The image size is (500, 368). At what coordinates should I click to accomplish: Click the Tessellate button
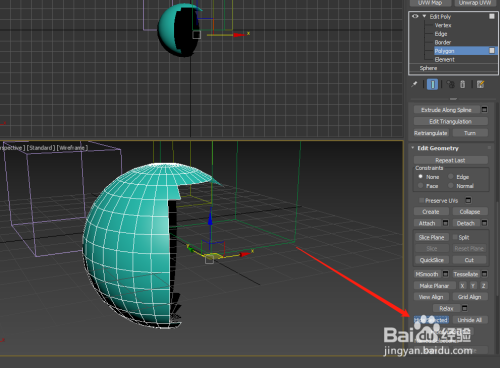[466, 274]
